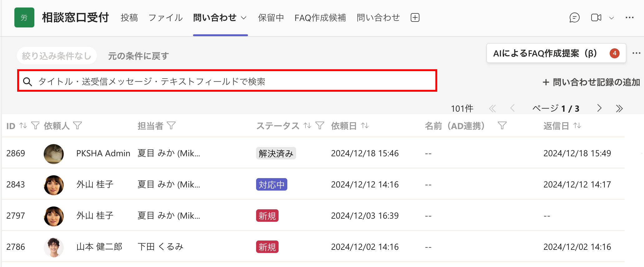Sort by 返信日 column
This screenshot has height=267, width=644.
(577, 125)
